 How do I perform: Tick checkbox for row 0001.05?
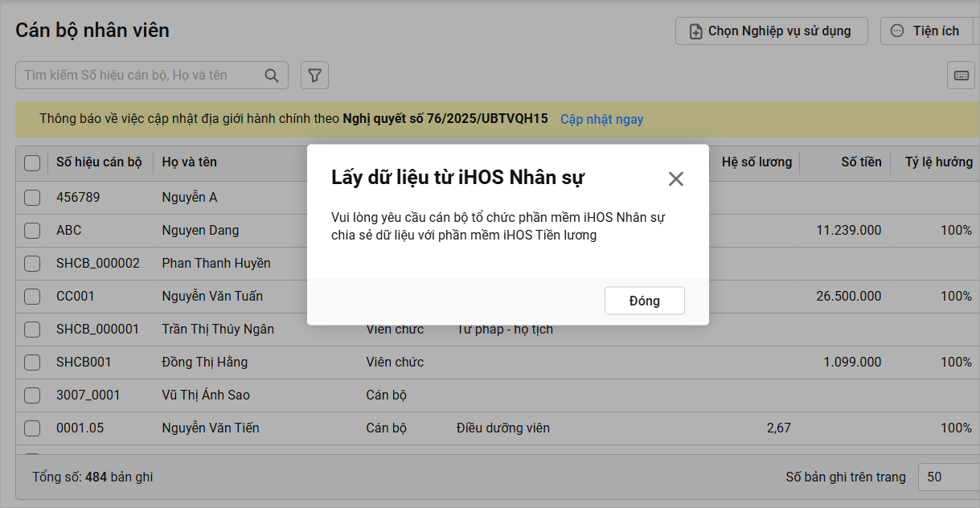click(x=32, y=428)
